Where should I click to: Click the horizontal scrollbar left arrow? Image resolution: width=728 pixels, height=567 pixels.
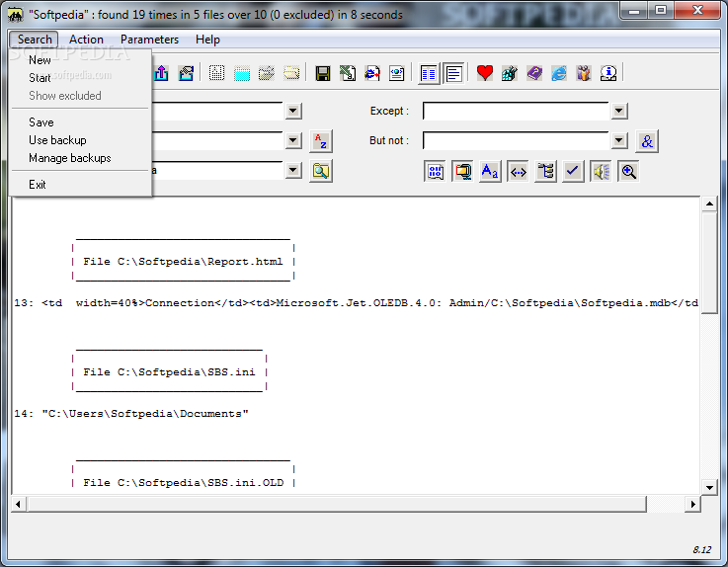pyautogui.click(x=18, y=505)
